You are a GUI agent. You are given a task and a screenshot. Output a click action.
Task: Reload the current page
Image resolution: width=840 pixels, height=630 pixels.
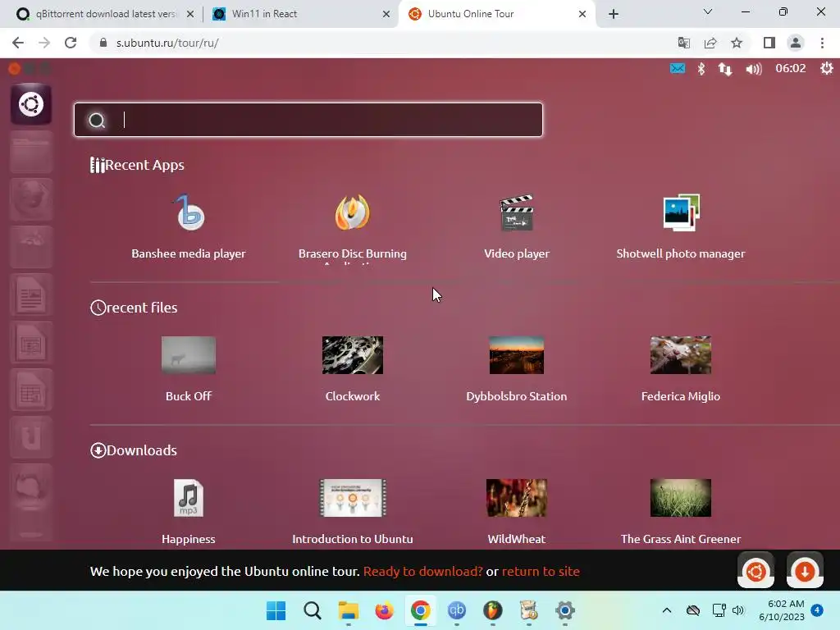pos(71,43)
